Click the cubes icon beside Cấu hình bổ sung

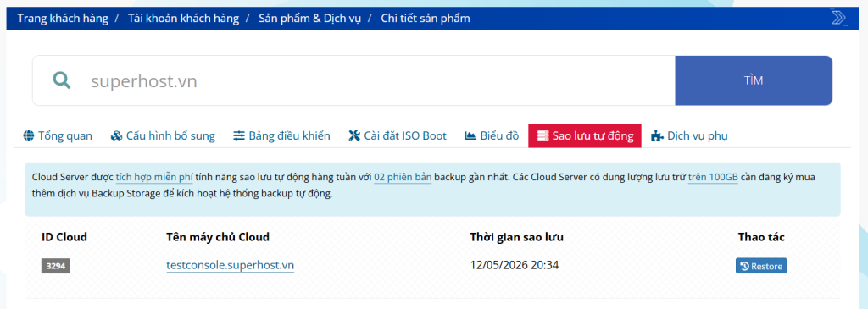[x=116, y=135]
